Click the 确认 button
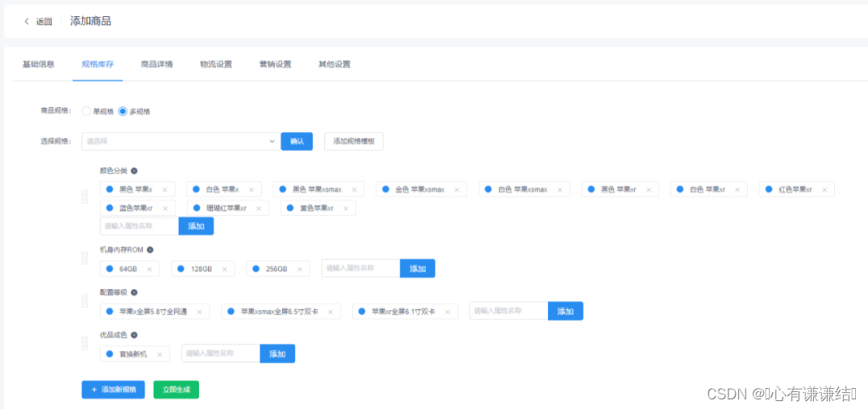Image resolution: width=868 pixels, height=409 pixels. coord(297,142)
